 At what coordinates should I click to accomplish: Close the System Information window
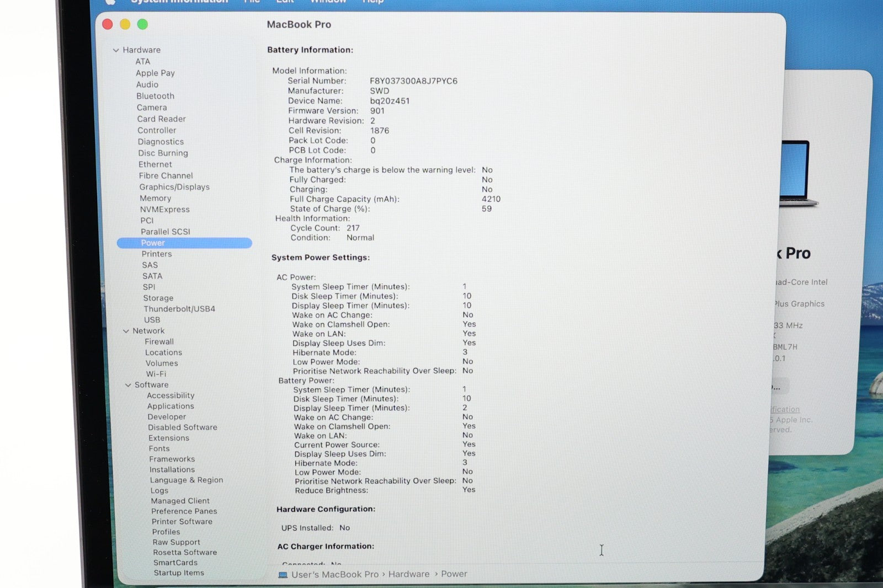click(108, 24)
